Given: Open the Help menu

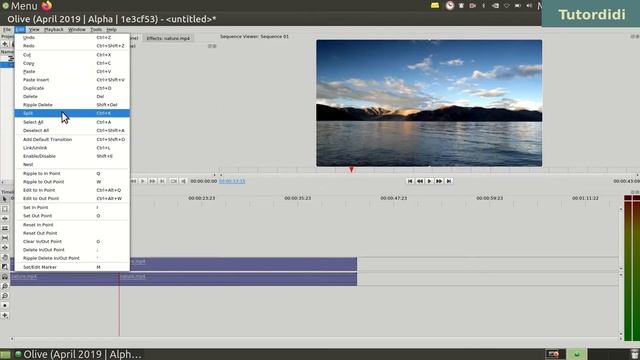Looking at the screenshot, I should (x=111, y=30).
